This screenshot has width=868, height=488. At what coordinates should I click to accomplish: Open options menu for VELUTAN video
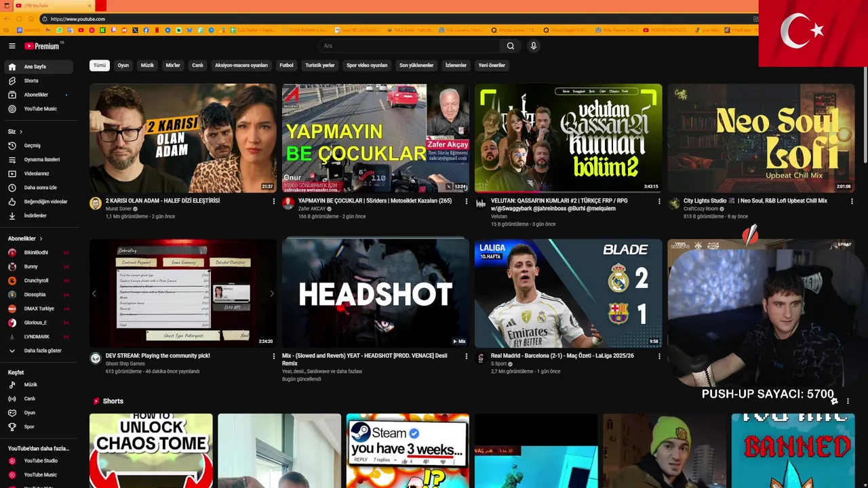[659, 201]
